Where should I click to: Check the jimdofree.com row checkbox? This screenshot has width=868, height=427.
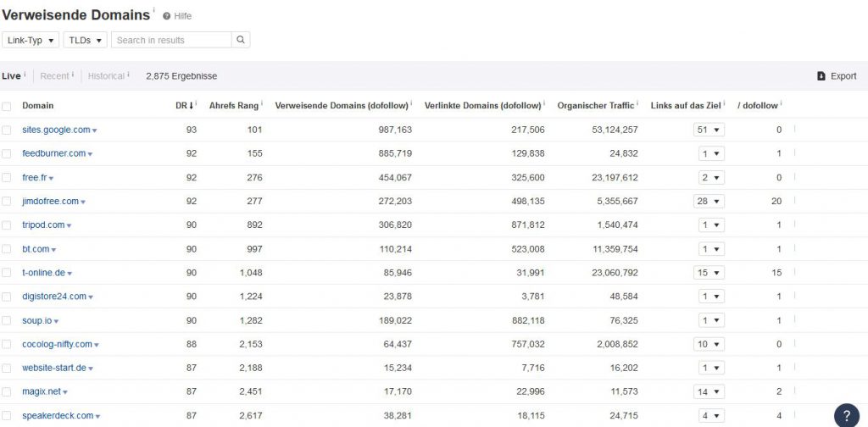[6, 202]
